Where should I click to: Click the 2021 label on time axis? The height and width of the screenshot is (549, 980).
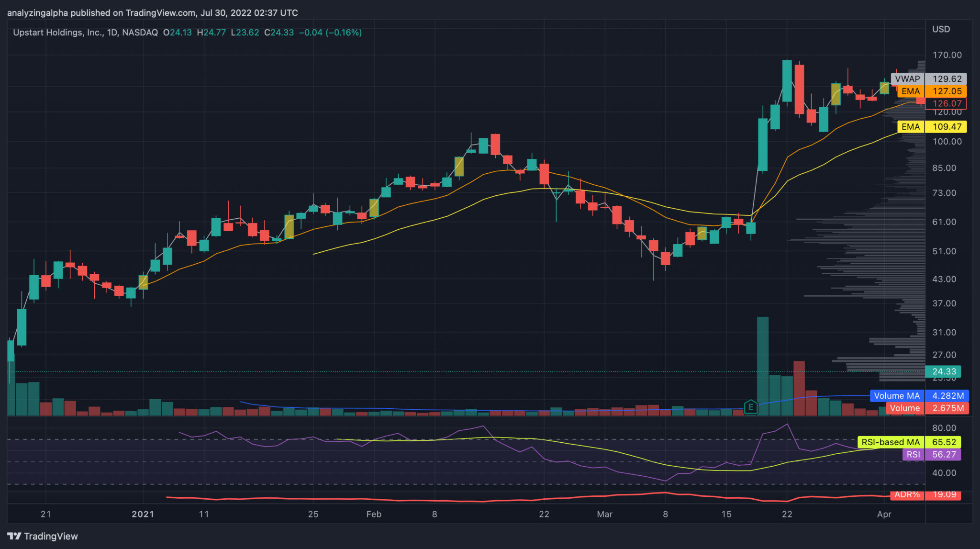pos(143,514)
